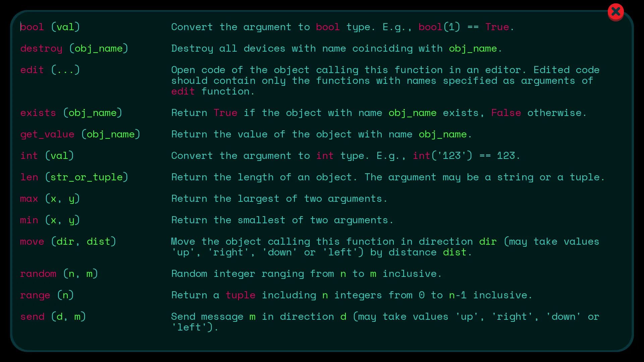Click the range function description
644x362 pixels.
tap(352, 295)
